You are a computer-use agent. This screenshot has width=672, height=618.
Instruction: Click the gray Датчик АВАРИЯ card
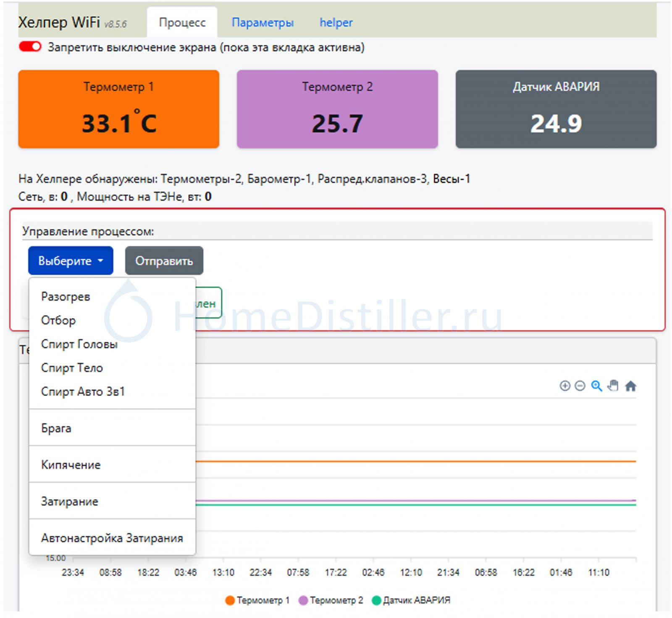(x=556, y=109)
